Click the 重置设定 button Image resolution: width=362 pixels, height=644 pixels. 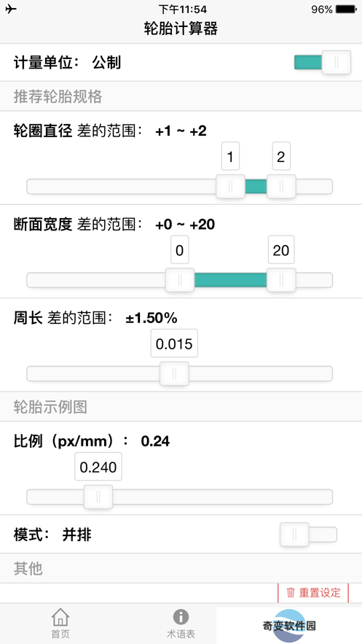313,593
